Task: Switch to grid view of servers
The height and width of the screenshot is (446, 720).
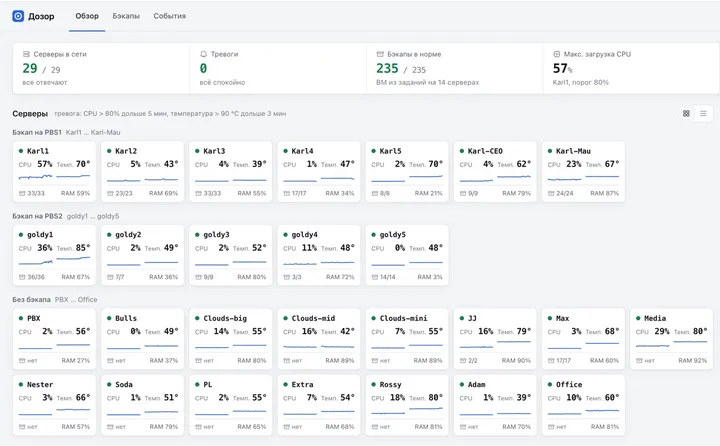Action: point(686,113)
